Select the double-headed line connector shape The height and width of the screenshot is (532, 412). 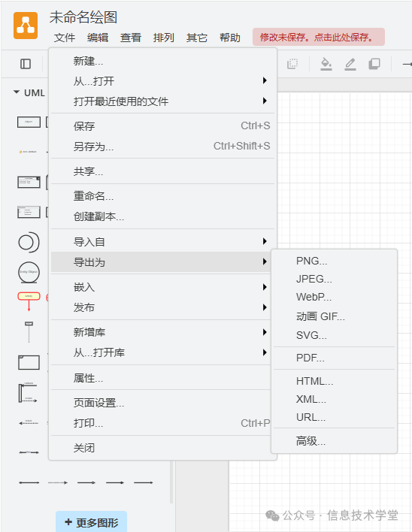(x=29, y=452)
